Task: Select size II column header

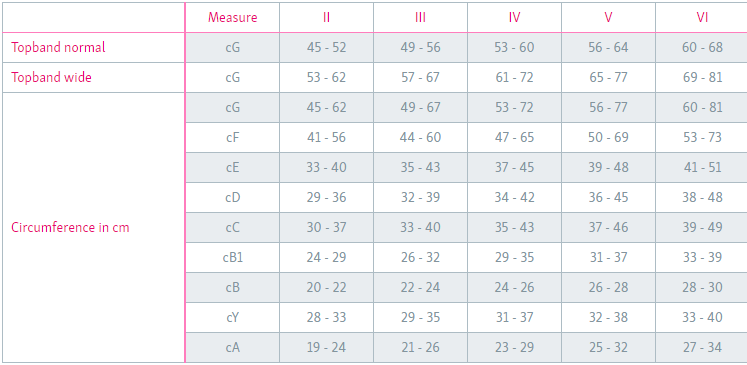Action: pyautogui.click(x=326, y=18)
